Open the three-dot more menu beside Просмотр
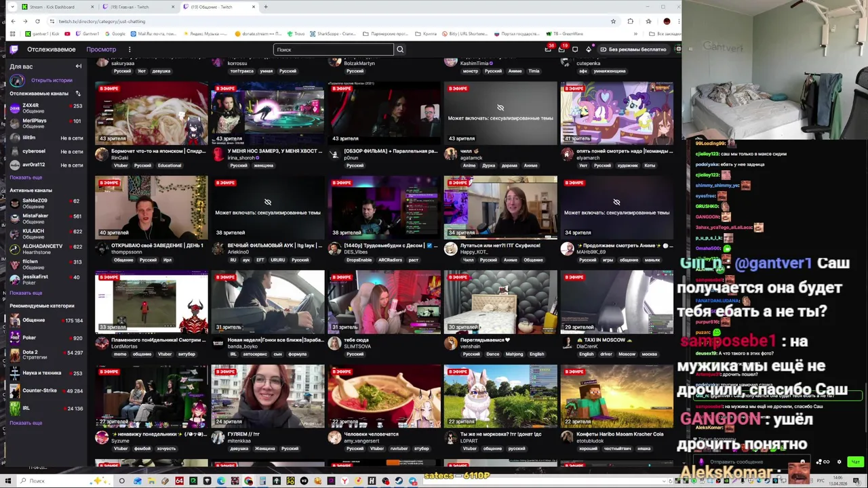 129,49
